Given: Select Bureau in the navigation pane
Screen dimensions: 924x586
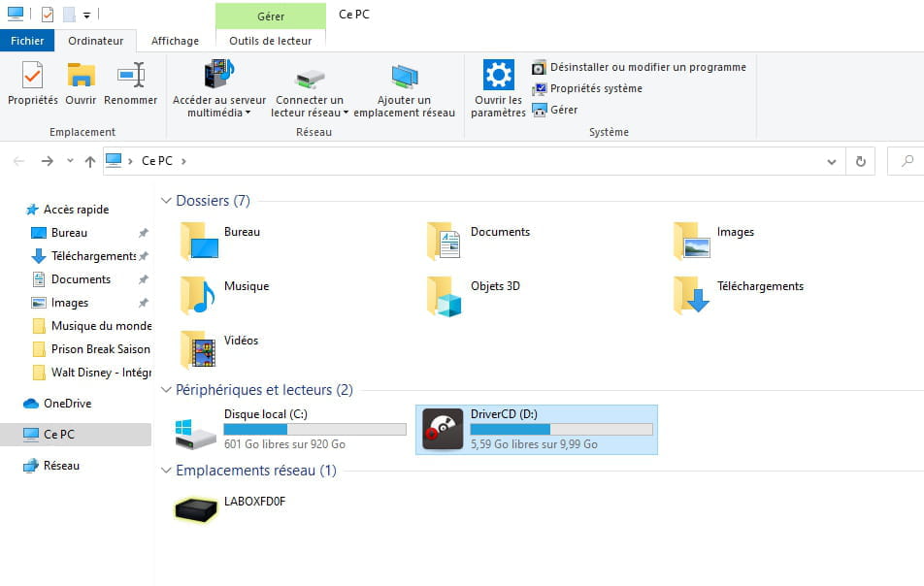Looking at the screenshot, I should [69, 233].
